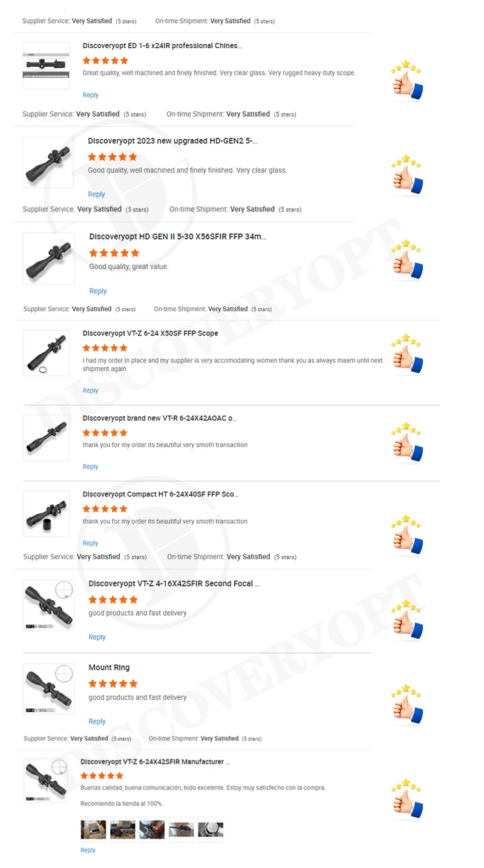484x868 pixels.
Task: Click thumbs-up icon beside HD-GEN2 2023 review
Action: (x=407, y=176)
